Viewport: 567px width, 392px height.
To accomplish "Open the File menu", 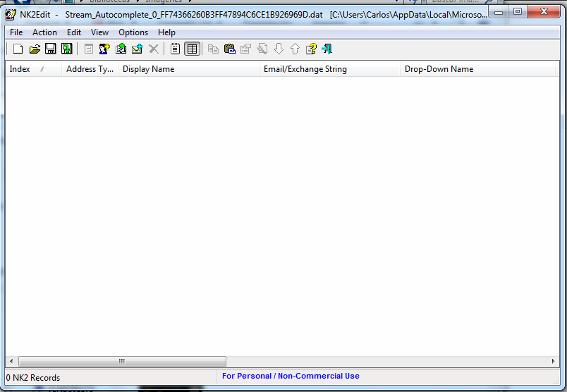I will [x=16, y=32].
